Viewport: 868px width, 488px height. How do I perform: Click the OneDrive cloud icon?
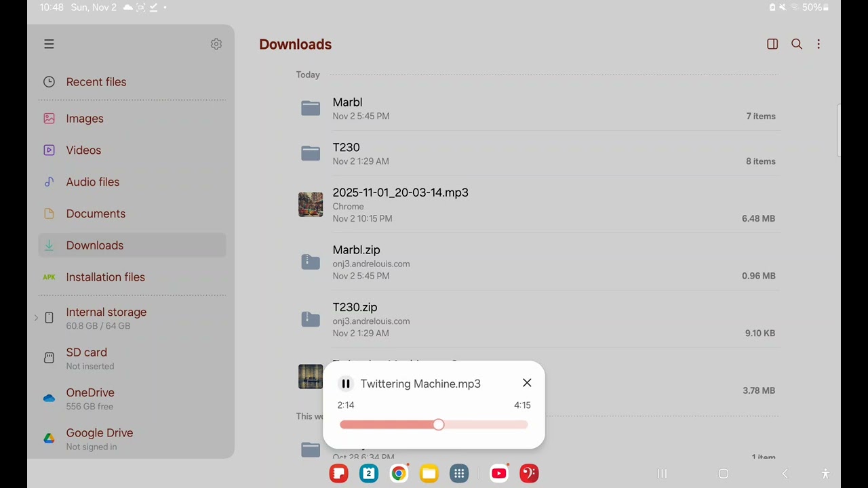tap(49, 399)
